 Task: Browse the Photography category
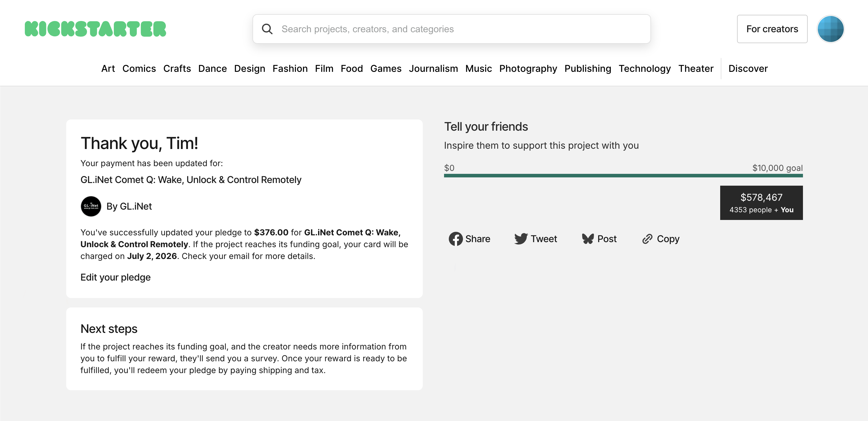point(528,69)
